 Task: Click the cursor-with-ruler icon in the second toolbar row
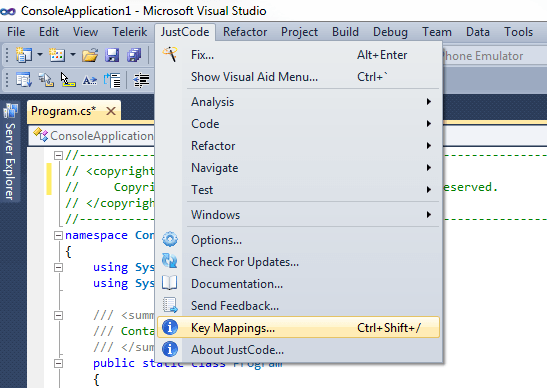(x=68, y=80)
